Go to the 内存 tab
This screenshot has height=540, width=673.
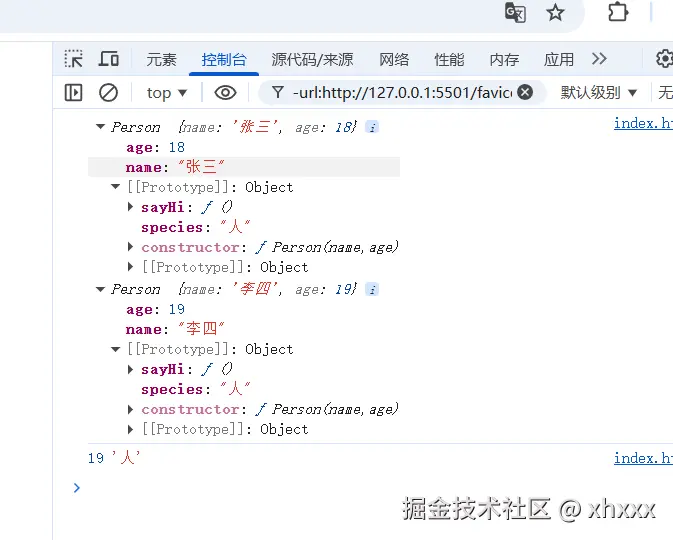point(504,59)
